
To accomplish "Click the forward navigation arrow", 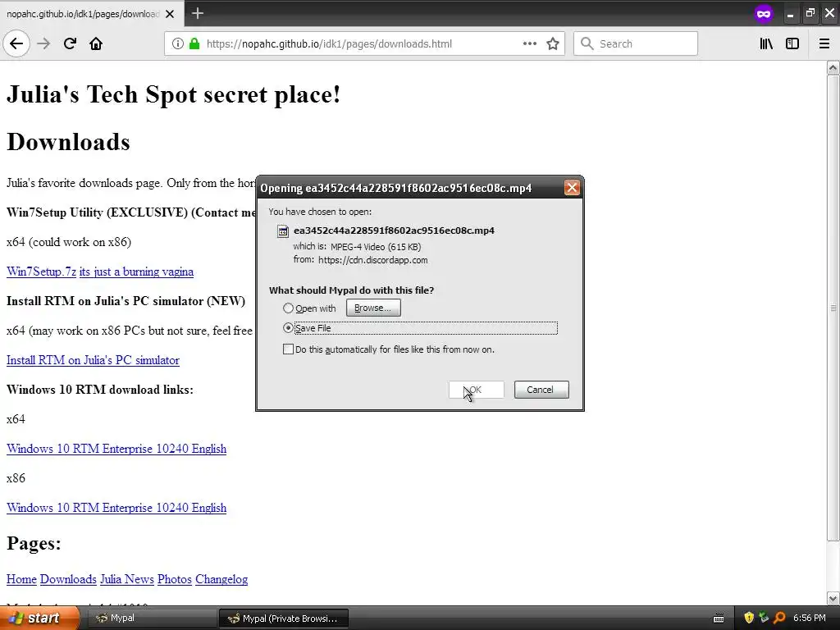I will point(43,44).
